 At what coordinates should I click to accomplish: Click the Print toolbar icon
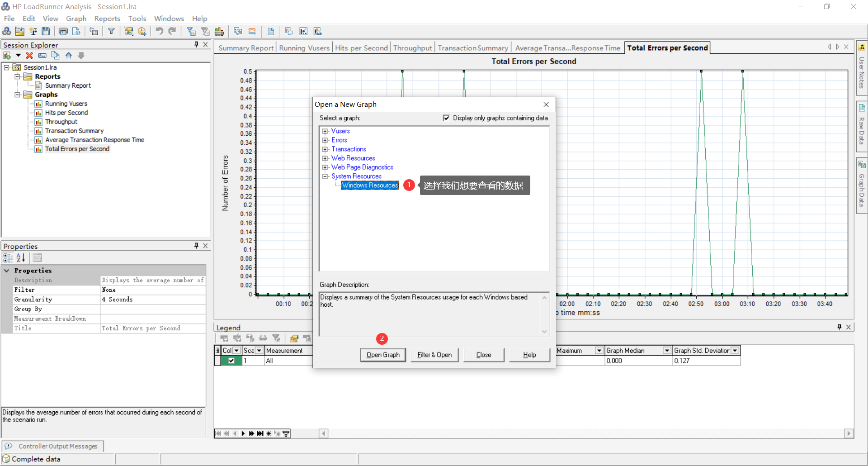(x=63, y=31)
